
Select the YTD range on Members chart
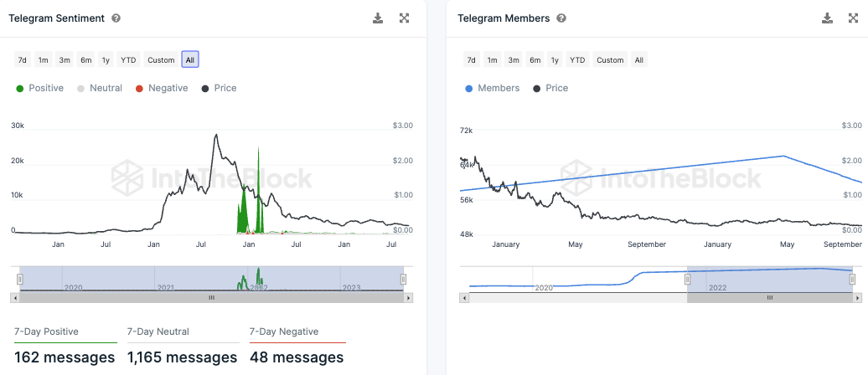577,59
